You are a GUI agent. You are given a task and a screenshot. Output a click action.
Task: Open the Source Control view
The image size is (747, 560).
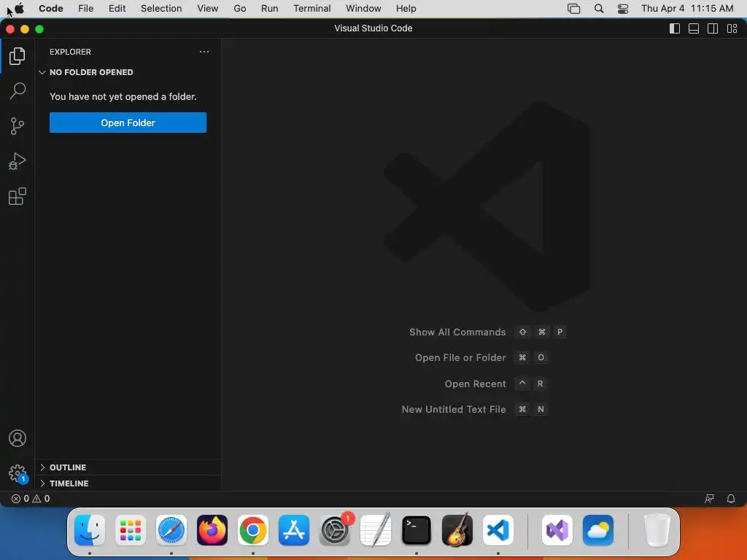coord(18,126)
